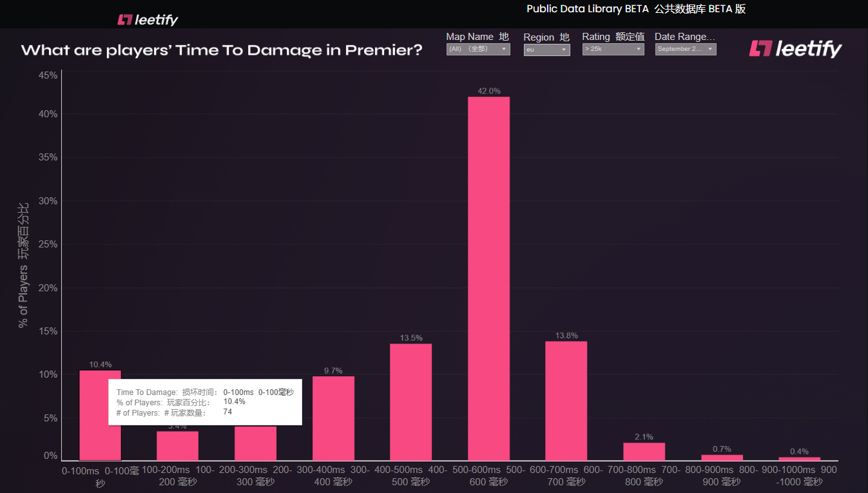
Task: Click the Rating filter label
Action: click(613, 37)
